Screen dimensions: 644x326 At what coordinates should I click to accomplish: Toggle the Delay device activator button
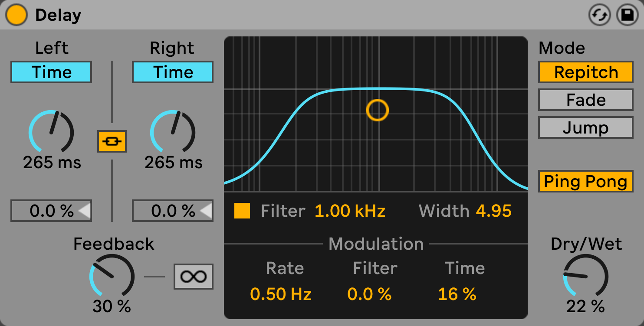coord(16,15)
